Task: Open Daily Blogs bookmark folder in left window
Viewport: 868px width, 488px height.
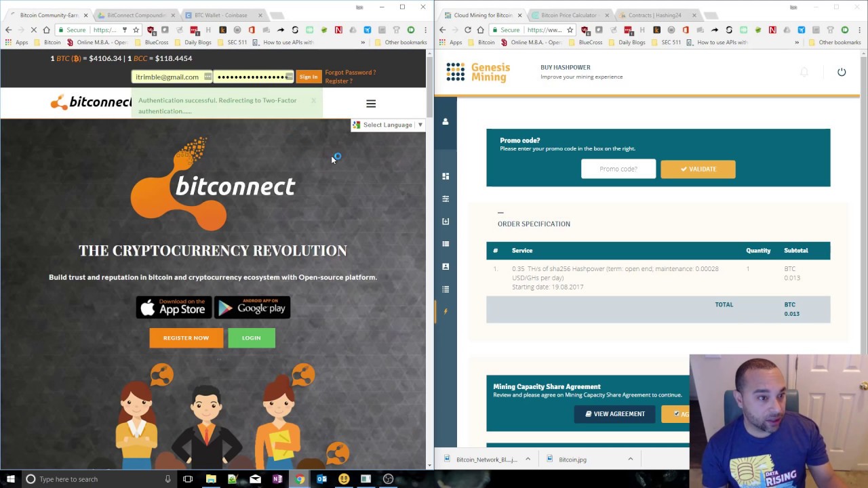Action: pos(193,42)
